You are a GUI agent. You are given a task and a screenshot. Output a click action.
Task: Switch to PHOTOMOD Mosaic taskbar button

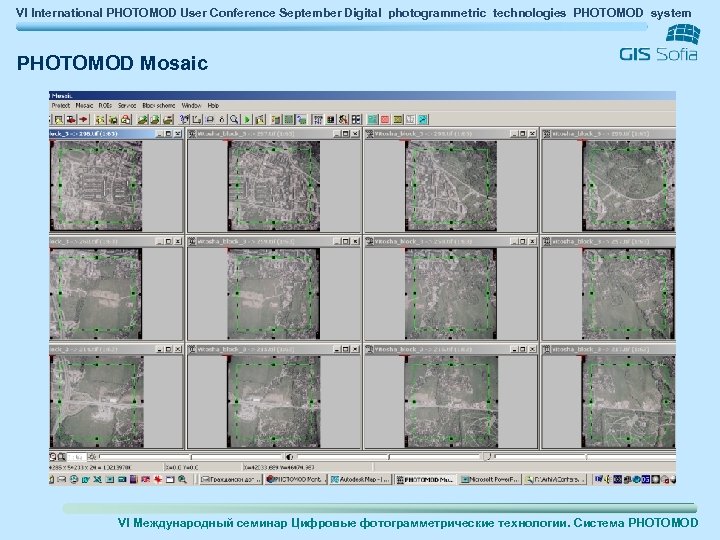point(425,479)
